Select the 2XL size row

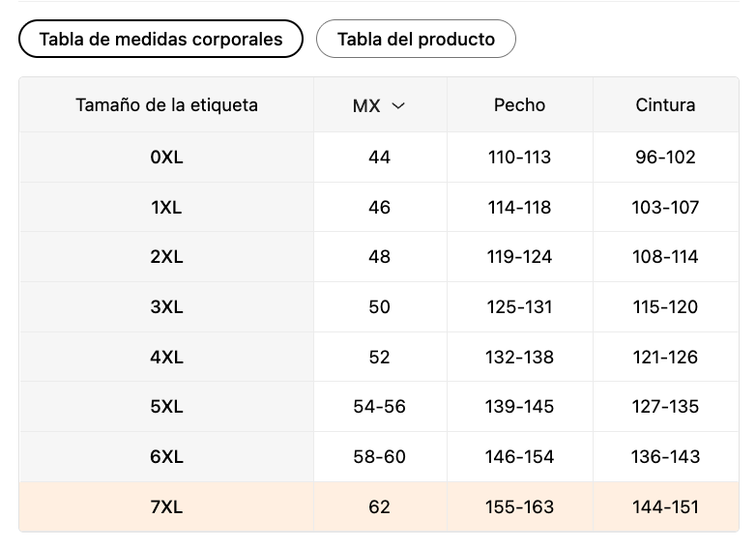[379, 257]
